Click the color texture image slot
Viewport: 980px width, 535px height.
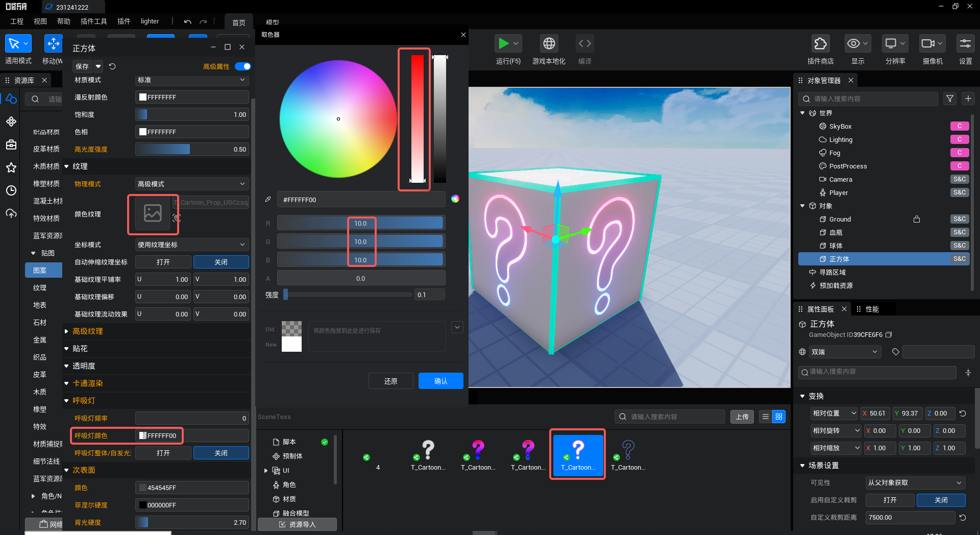coord(153,213)
